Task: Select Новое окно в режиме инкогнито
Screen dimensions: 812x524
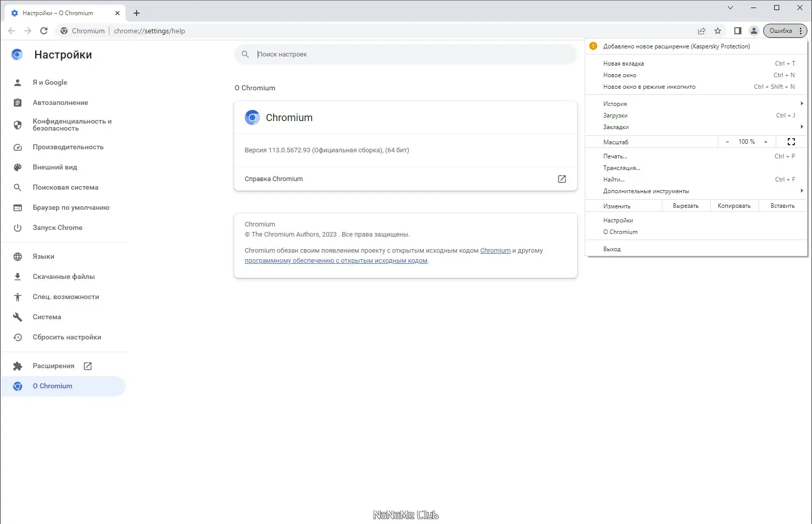Action: (x=696, y=87)
